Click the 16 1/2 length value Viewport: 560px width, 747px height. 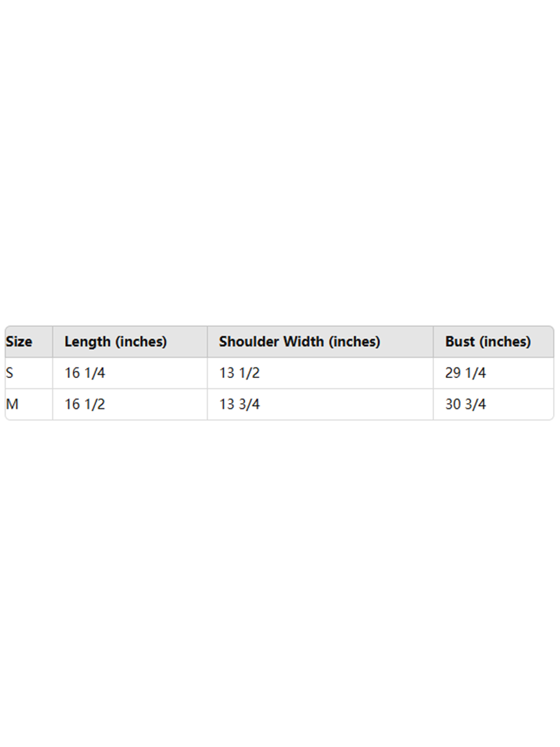tap(85, 405)
